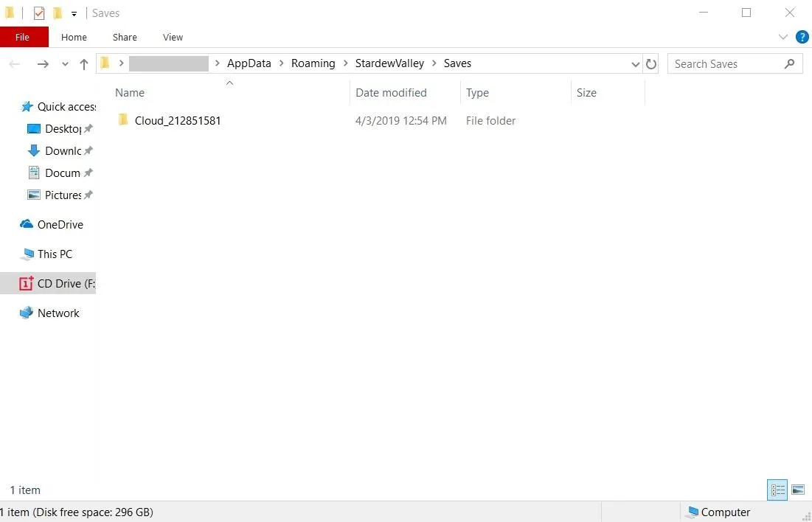Viewport: 812px width, 522px height.
Task: Click the AppData breadcrumb segment
Action: pos(249,63)
